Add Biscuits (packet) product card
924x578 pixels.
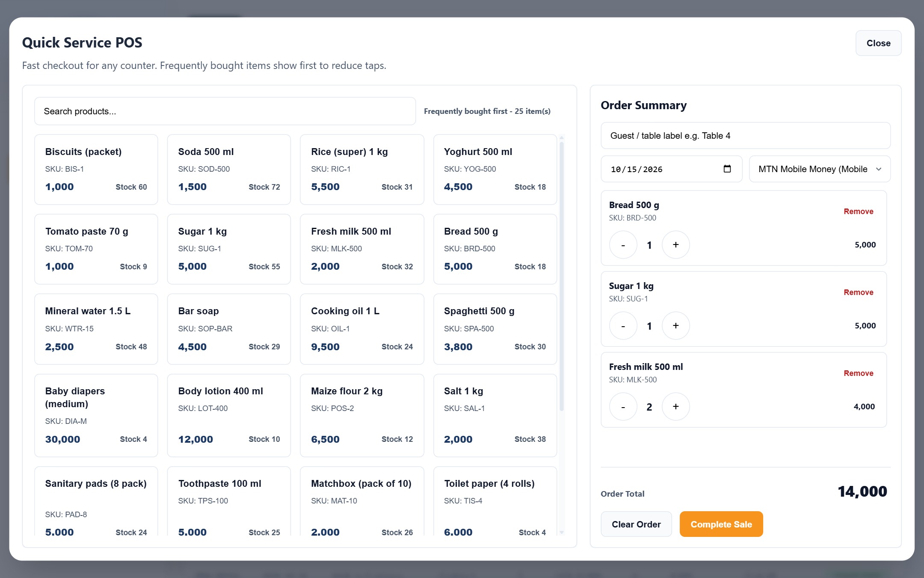(x=96, y=170)
